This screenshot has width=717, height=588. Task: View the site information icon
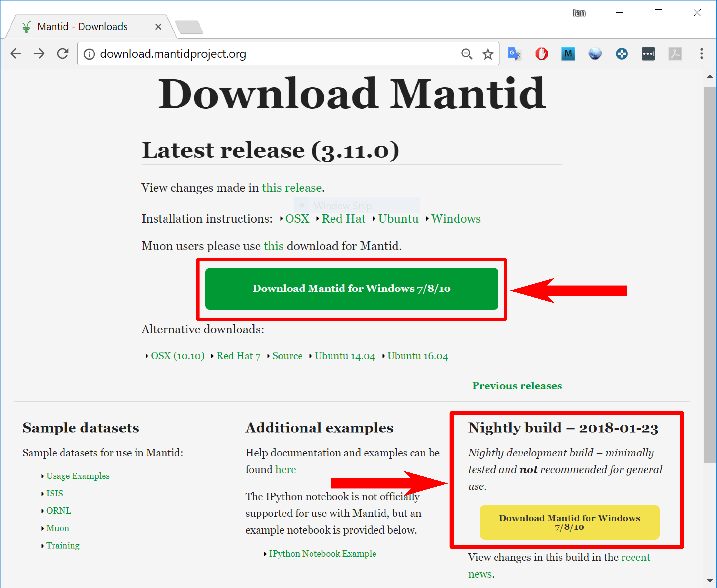point(89,54)
